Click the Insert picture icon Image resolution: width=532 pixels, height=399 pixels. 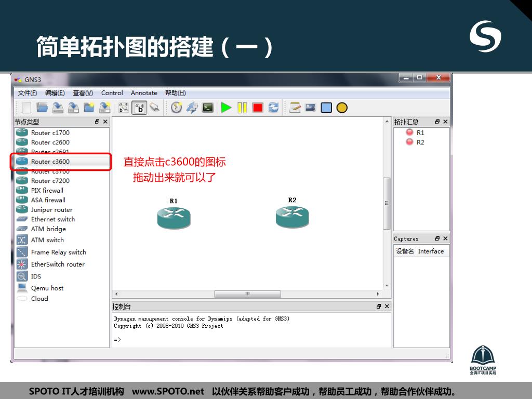click(x=311, y=108)
